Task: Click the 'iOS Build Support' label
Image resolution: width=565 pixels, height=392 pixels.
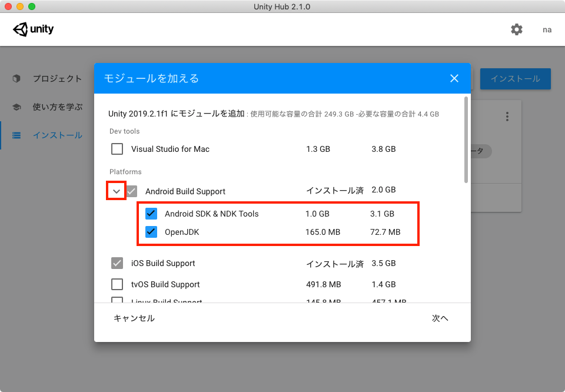Action: pyautogui.click(x=163, y=263)
